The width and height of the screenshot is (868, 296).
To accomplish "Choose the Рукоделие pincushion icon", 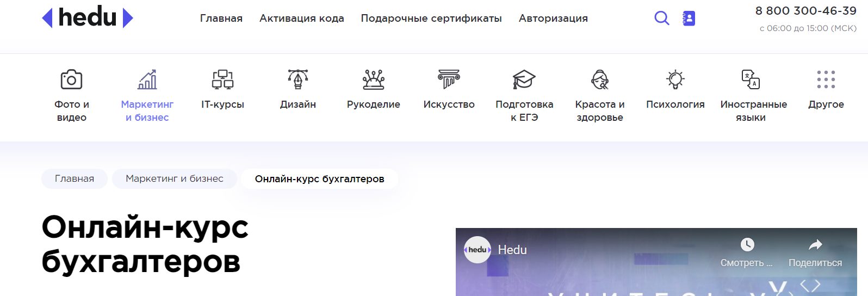I will pos(374,80).
